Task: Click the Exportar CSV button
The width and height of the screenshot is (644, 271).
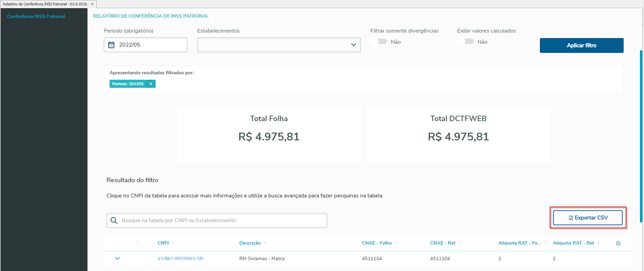Action: tap(588, 218)
